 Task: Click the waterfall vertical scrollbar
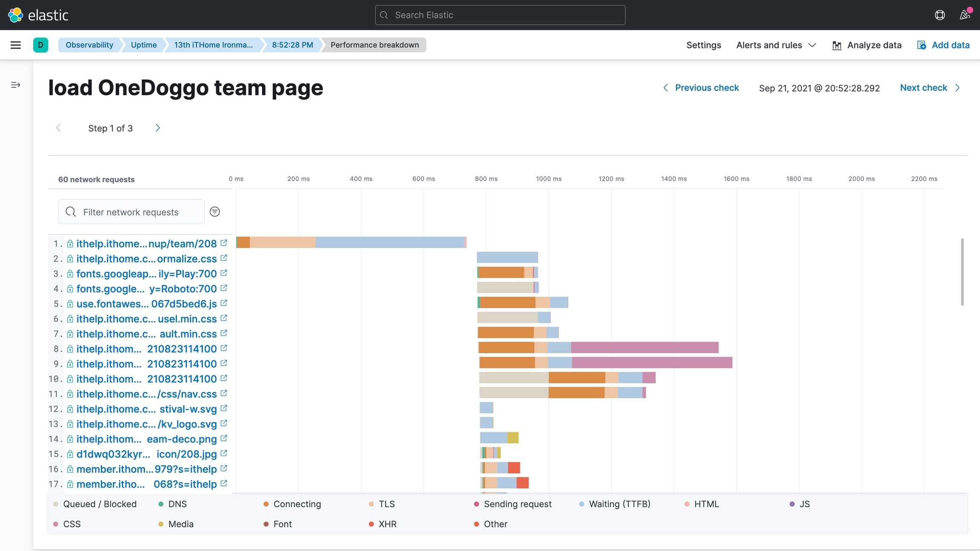962,272
